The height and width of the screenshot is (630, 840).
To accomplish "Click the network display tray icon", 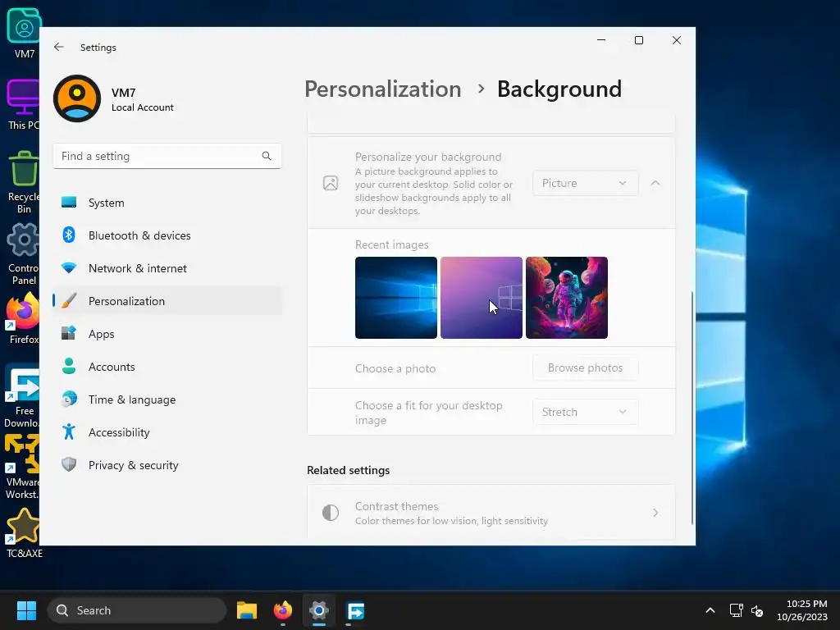I will [x=736, y=610].
